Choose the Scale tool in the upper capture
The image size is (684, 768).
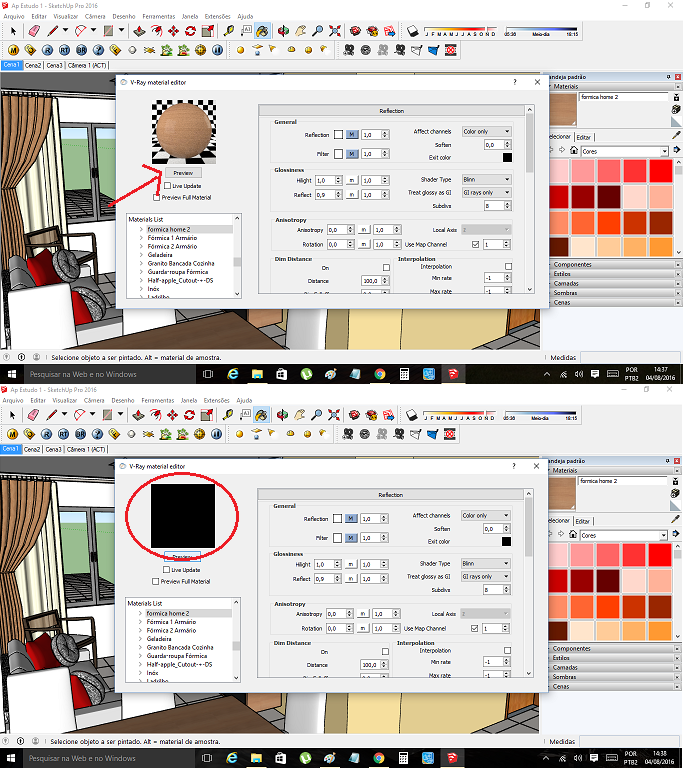pyautogui.click(x=208, y=31)
